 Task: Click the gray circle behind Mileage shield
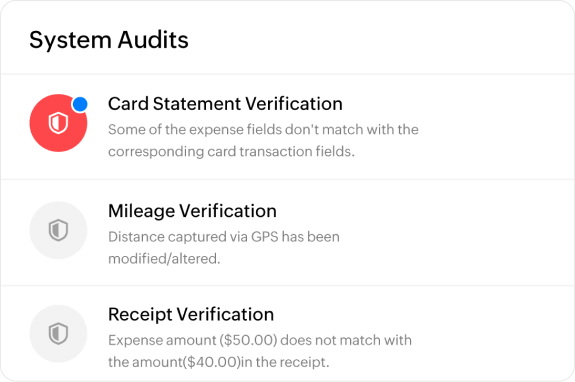coord(58,230)
